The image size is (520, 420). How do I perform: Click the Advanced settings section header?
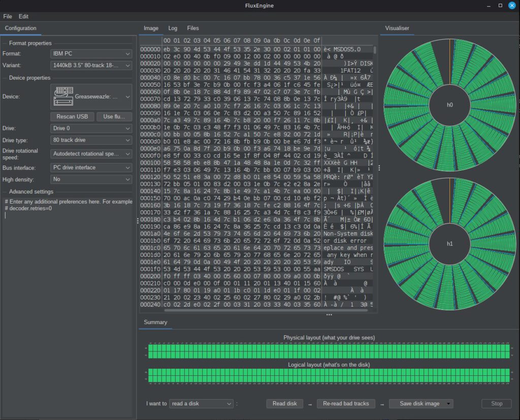click(31, 192)
